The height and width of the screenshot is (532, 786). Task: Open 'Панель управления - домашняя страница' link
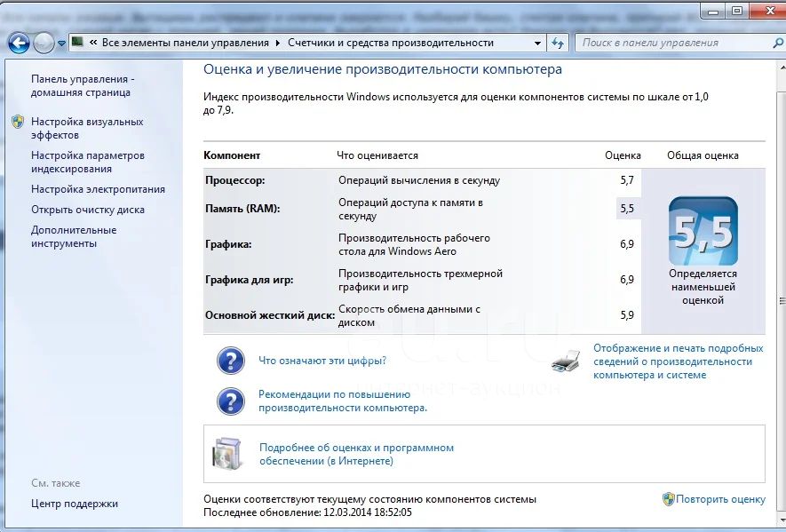[x=83, y=86]
